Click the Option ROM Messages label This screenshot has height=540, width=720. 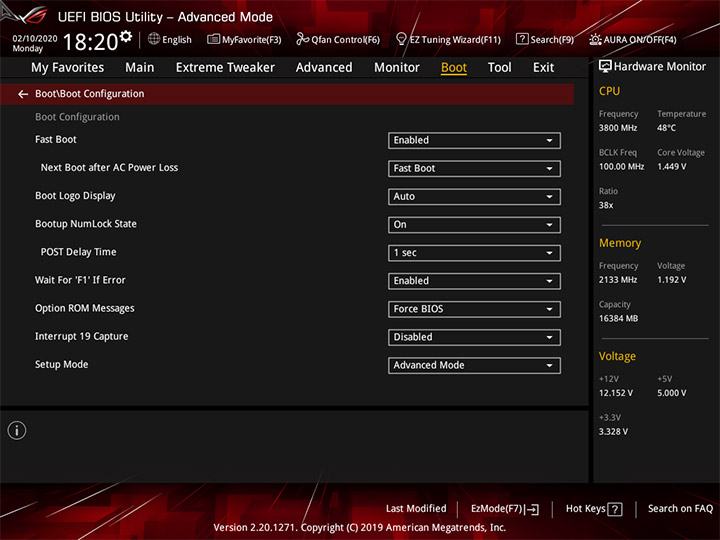pyautogui.click(x=84, y=309)
